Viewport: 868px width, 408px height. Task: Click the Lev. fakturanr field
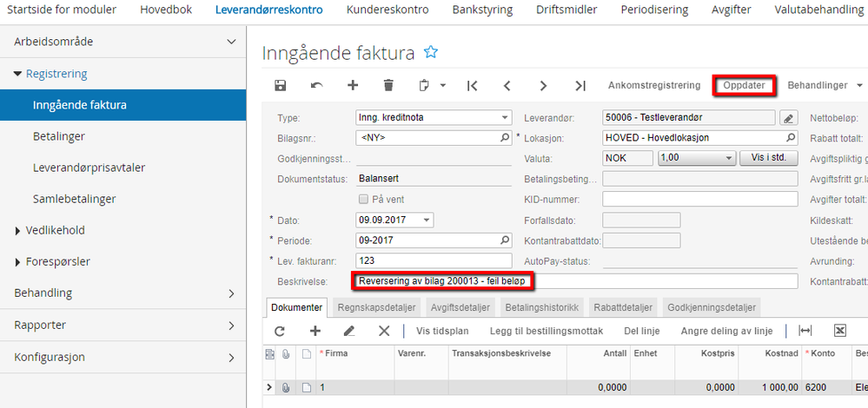[x=434, y=260]
